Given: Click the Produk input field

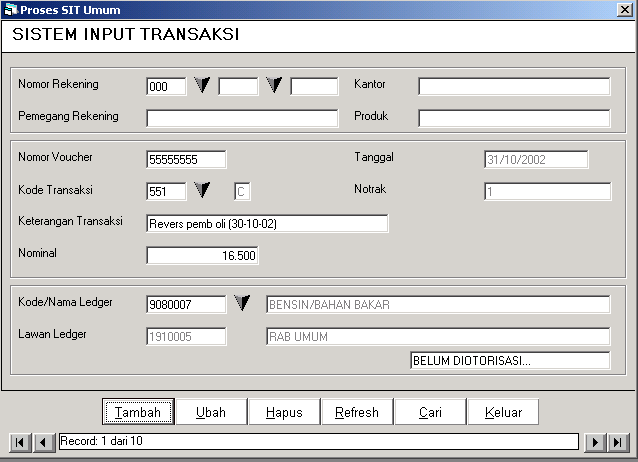Looking at the screenshot, I should click(x=514, y=118).
